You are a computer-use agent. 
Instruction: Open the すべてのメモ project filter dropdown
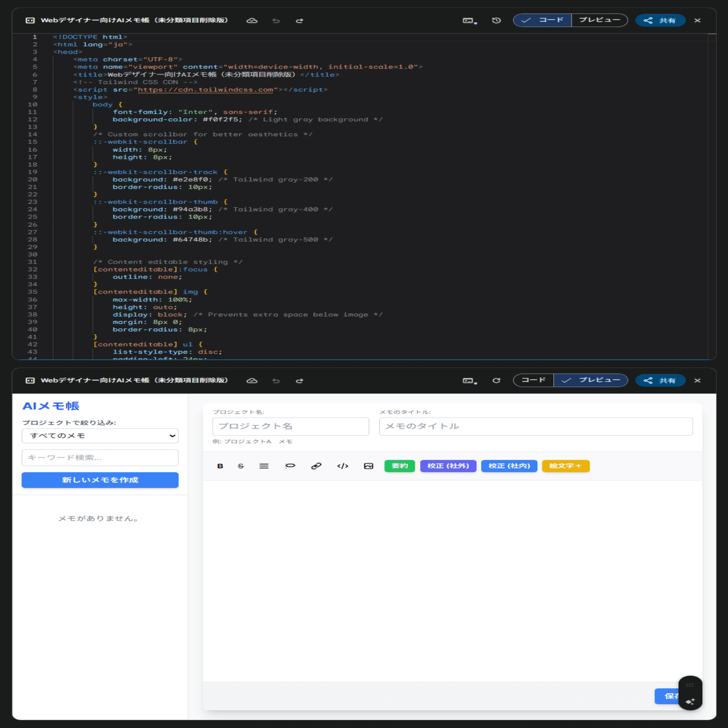point(100,436)
